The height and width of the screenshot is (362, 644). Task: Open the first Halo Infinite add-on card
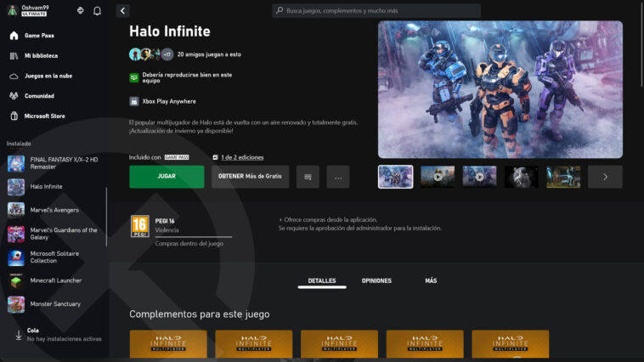pos(168,344)
